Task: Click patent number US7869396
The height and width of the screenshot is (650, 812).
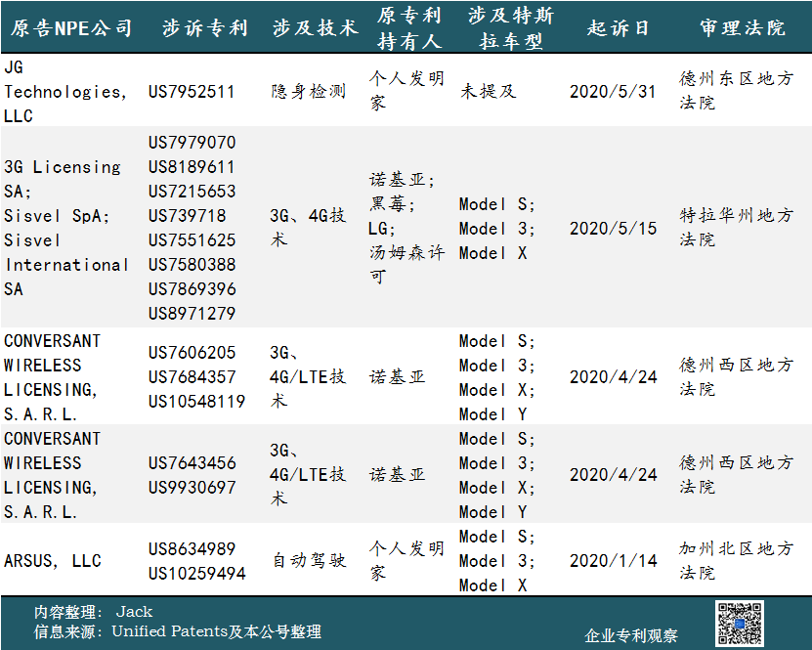Action: coord(192,289)
